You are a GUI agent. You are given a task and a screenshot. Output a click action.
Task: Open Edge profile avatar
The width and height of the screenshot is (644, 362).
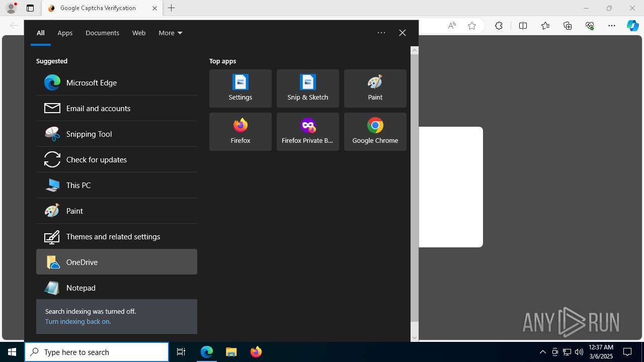pos(11,8)
